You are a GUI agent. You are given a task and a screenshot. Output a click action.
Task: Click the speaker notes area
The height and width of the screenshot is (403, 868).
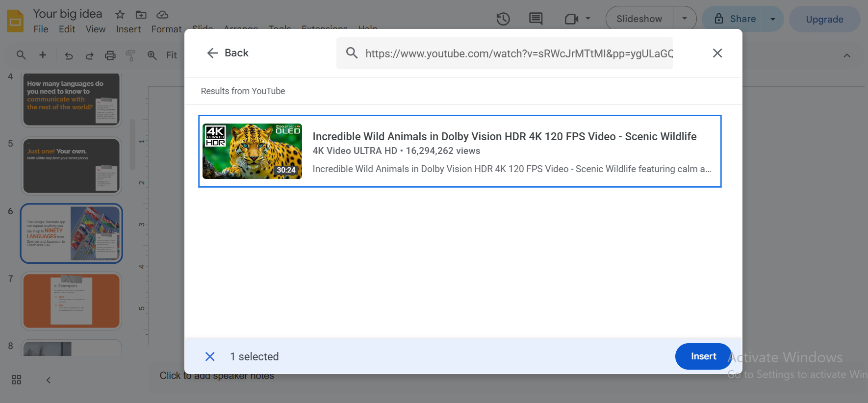pyautogui.click(x=216, y=376)
